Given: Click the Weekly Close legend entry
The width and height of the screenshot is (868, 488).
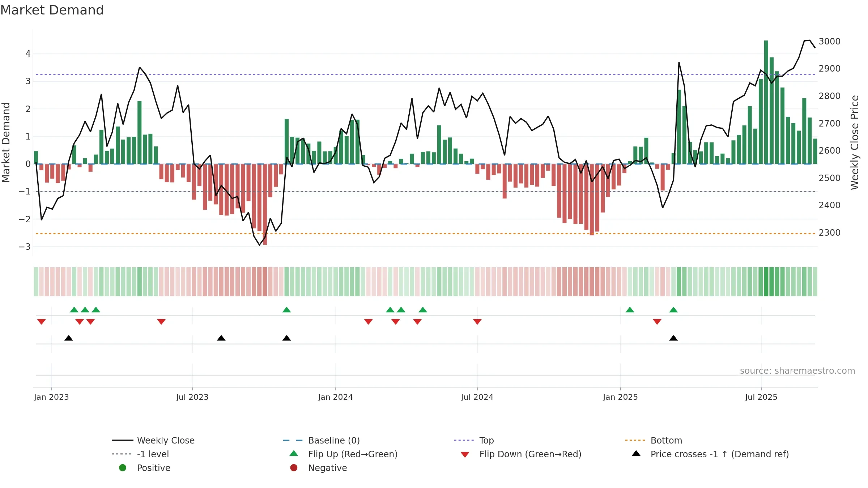Looking at the screenshot, I should point(153,440).
